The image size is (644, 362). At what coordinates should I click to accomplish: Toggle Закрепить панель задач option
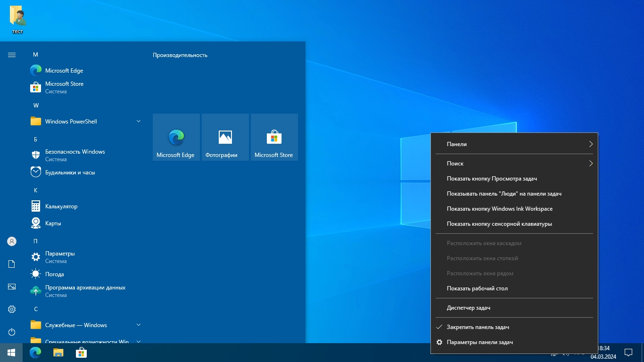(x=478, y=327)
